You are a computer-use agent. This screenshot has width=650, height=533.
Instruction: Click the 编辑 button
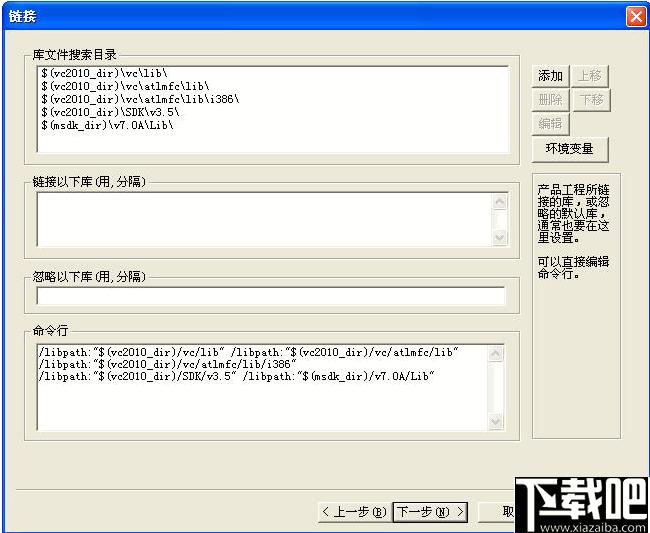[550, 124]
